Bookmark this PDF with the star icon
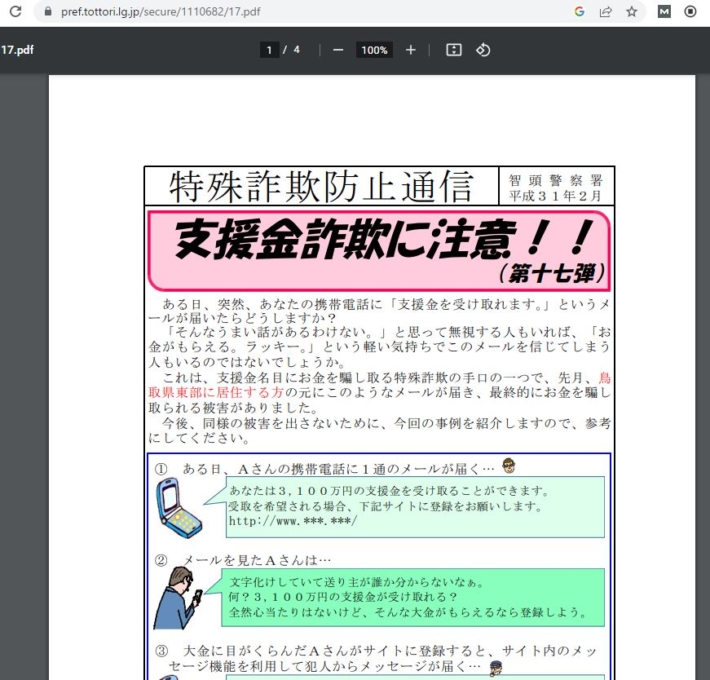710x680 pixels. click(632, 11)
